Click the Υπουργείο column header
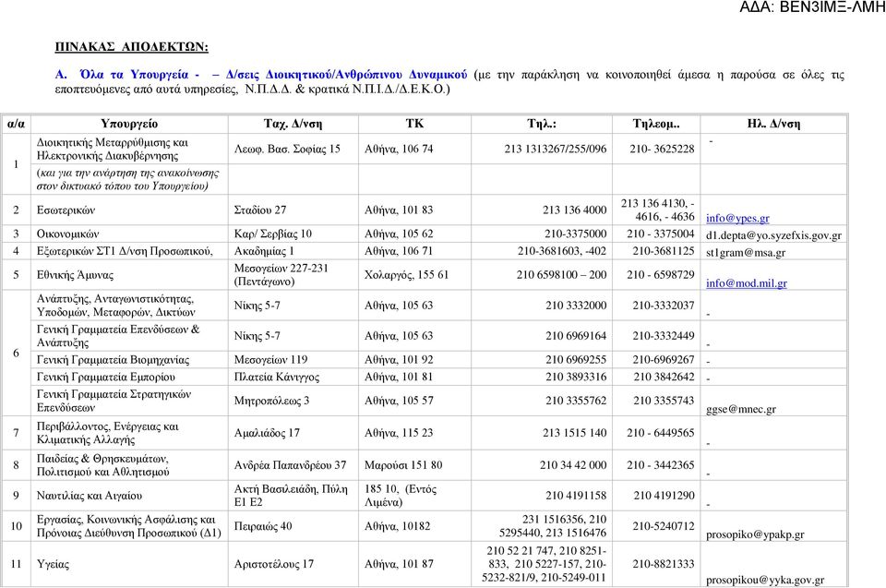The height and width of the screenshot is (588, 886). (x=129, y=124)
